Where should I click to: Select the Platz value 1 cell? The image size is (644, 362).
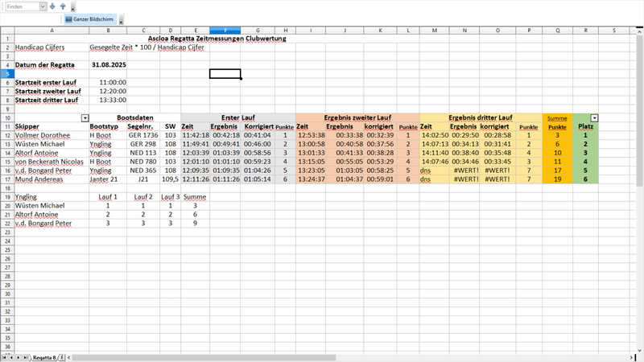[586, 135]
